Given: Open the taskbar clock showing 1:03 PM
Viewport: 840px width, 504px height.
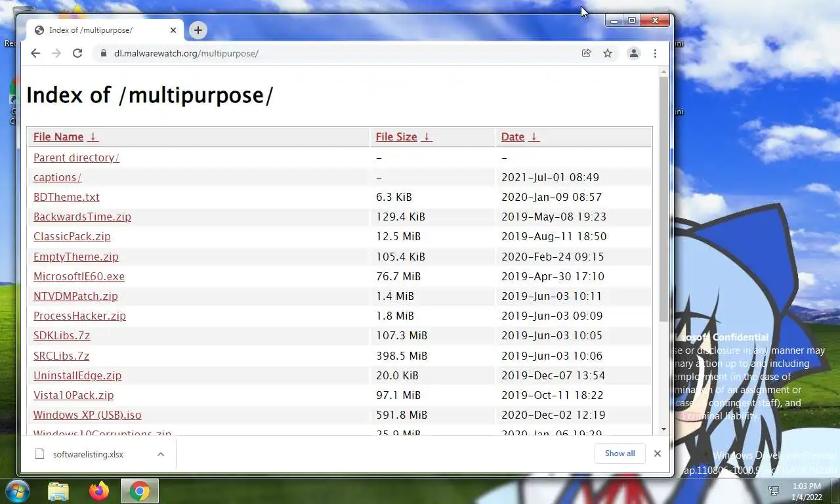Looking at the screenshot, I should (x=807, y=492).
